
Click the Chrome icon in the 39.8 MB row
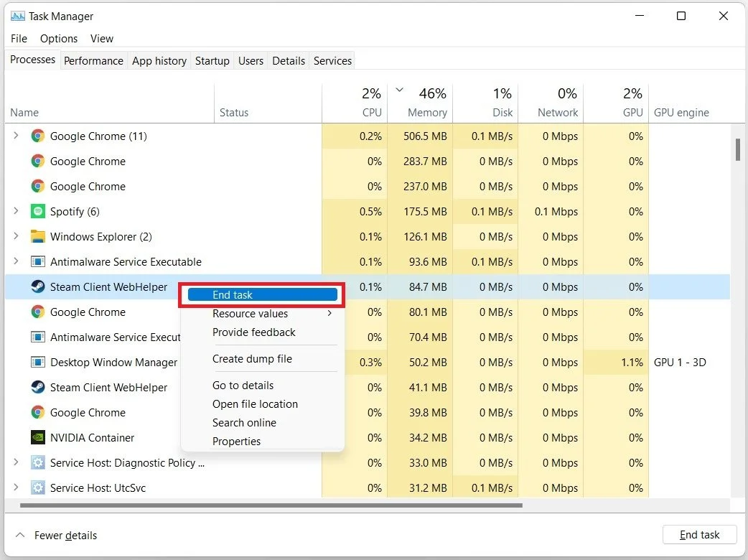coord(37,412)
